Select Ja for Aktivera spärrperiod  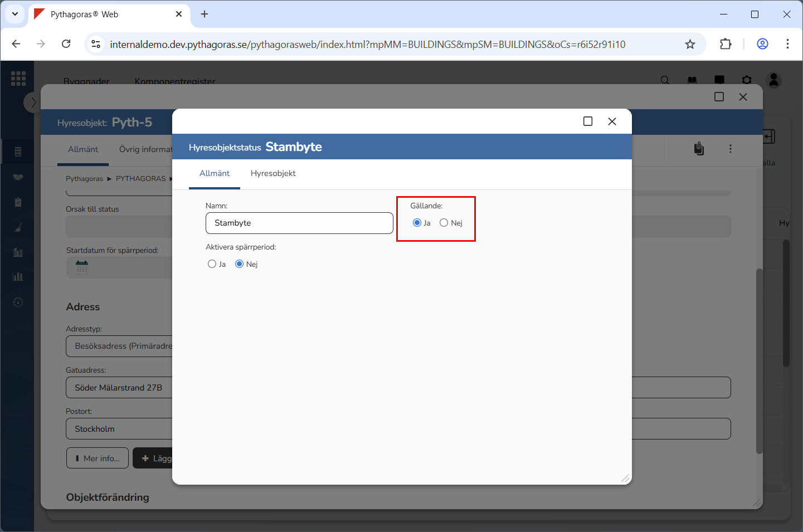click(212, 264)
